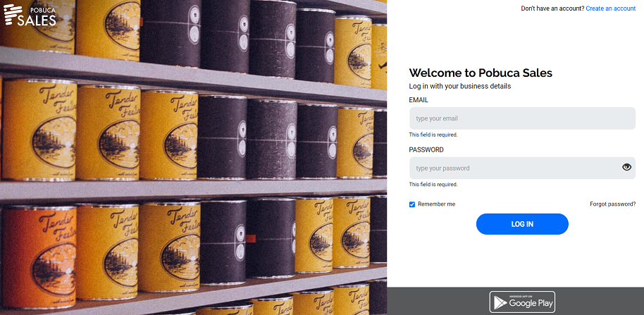Click the 'Don't have an account?' text
This screenshot has height=315, width=644.
552,8
